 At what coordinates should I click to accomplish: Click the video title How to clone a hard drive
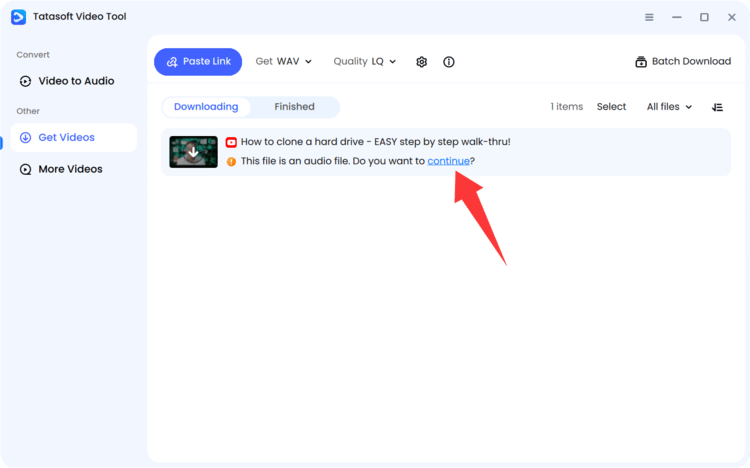pyautogui.click(x=375, y=142)
